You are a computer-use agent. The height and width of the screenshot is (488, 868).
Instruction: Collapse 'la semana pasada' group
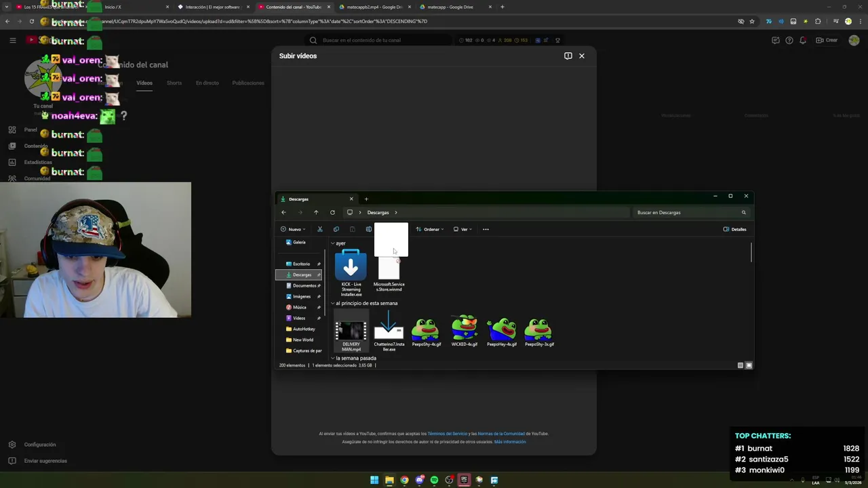pyautogui.click(x=332, y=358)
